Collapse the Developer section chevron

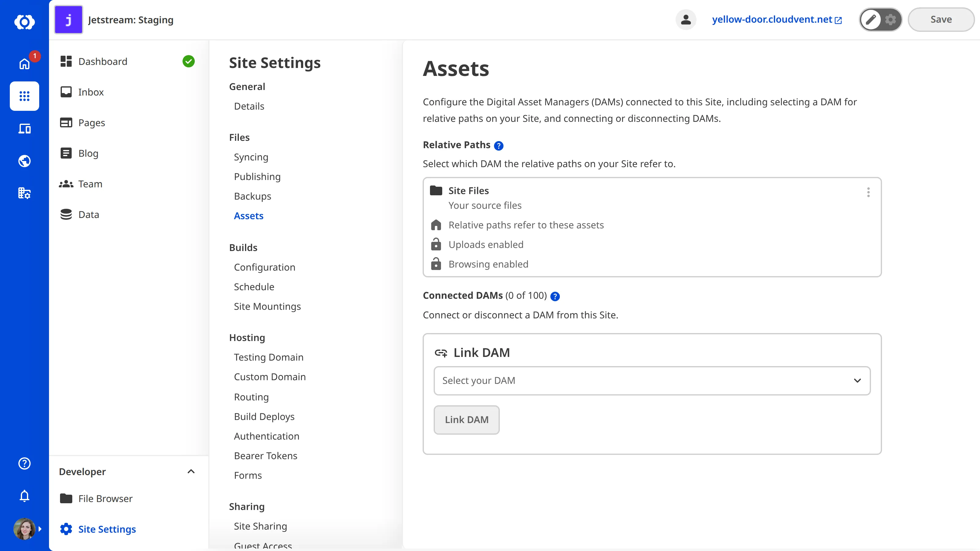[x=191, y=471]
